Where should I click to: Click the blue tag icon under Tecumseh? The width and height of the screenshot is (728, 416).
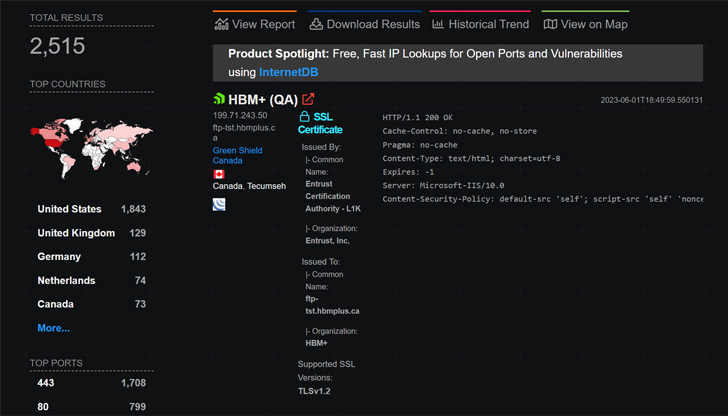tap(219, 204)
